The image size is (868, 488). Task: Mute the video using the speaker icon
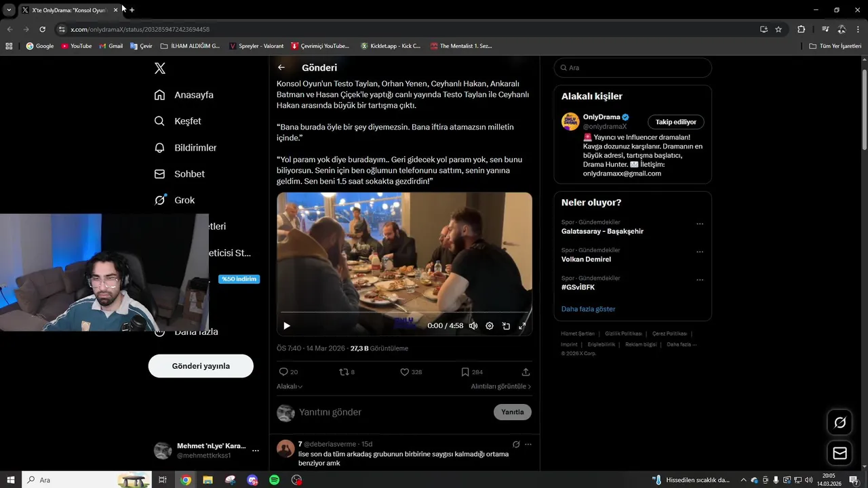(473, 326)
